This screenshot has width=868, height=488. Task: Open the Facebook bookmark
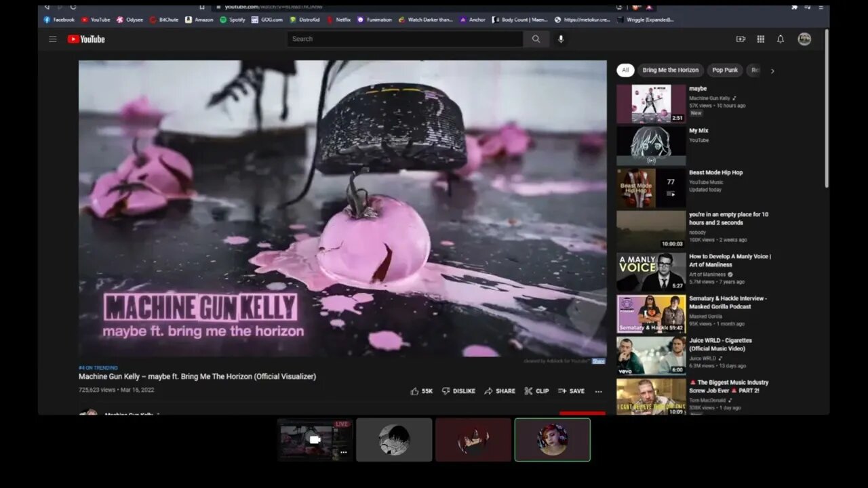click(59, 20)
